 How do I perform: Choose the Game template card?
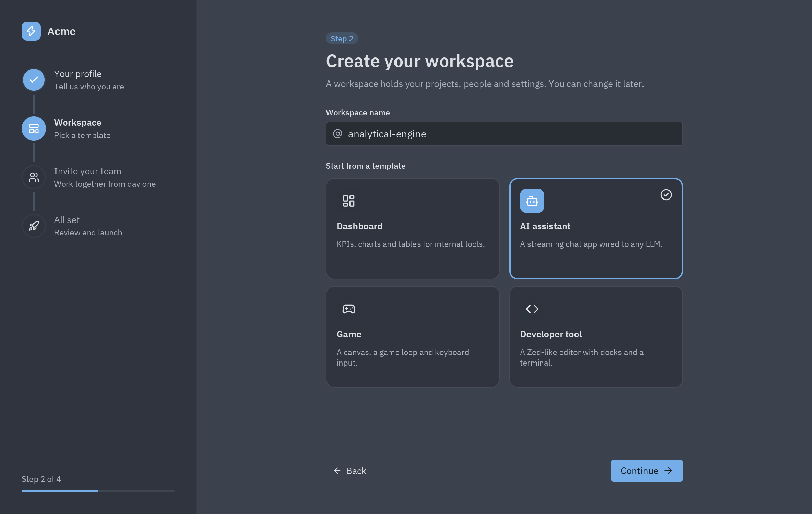[x=413, y=337]
